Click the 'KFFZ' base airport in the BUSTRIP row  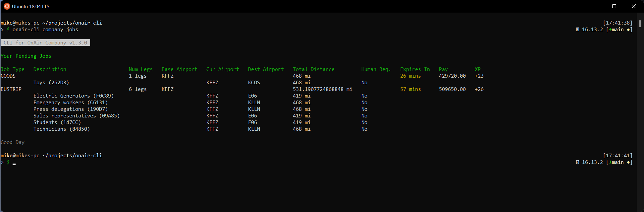point(168,89)
